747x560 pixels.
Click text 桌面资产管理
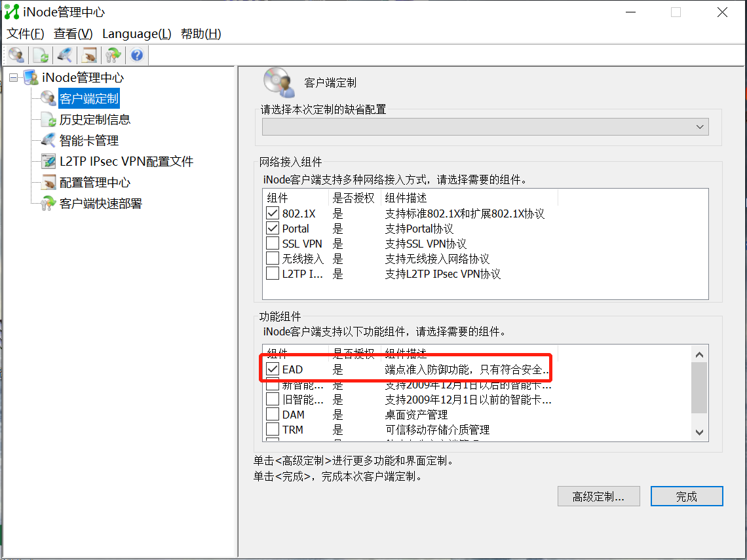tap(416, 415)
